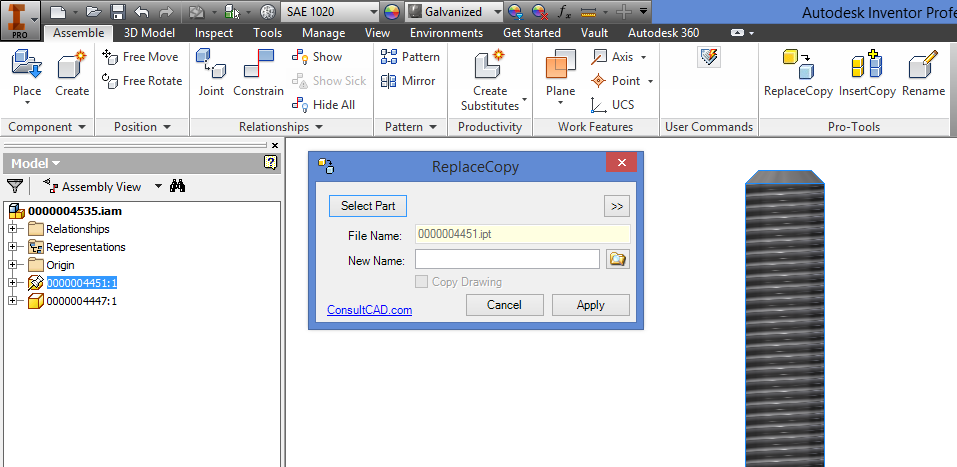957x467 pixels.
Task: Click the New file icon
Action: click(58, 12)
